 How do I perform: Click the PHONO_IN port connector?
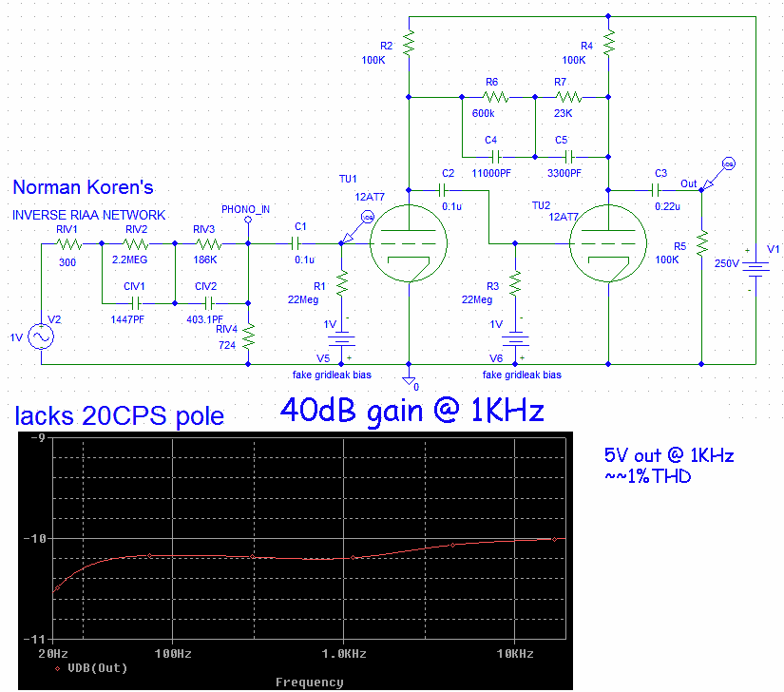point(248,220)
